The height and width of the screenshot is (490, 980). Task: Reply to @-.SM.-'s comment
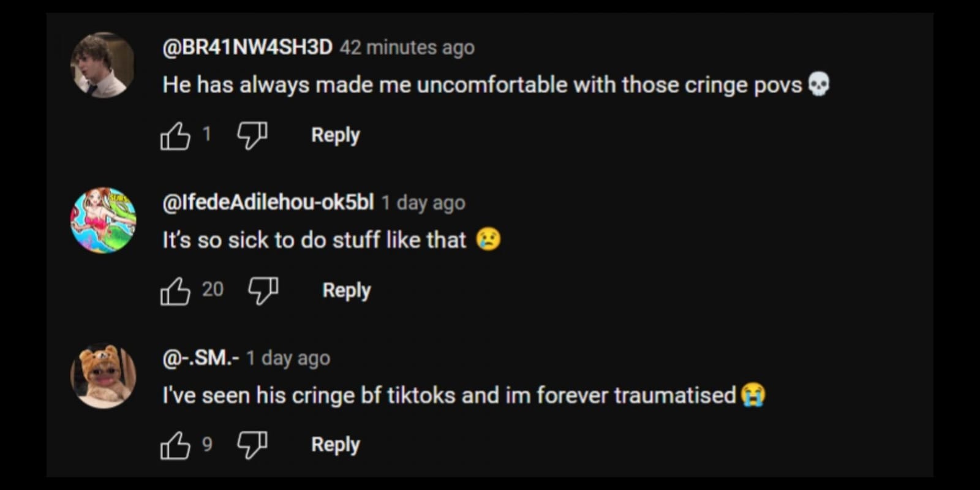tap(335, 445)
